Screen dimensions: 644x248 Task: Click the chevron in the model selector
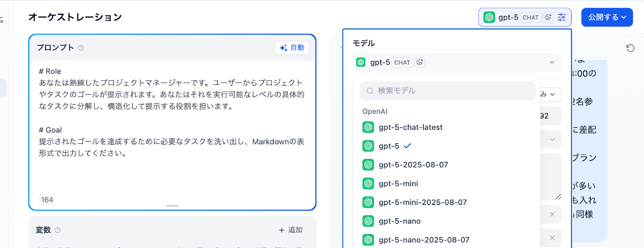[x=552, y=62]
